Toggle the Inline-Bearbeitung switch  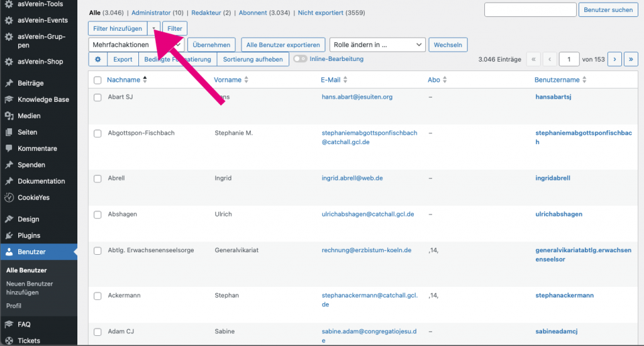[300, 59]
